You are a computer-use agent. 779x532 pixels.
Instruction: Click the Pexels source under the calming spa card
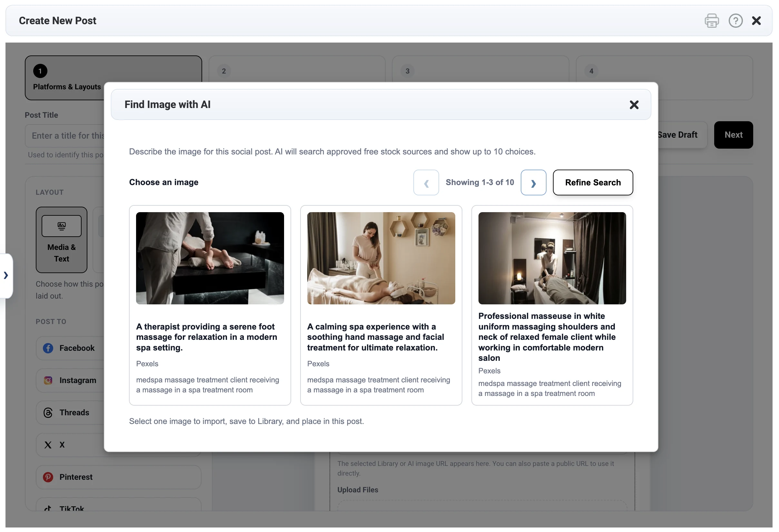(318, 364)
